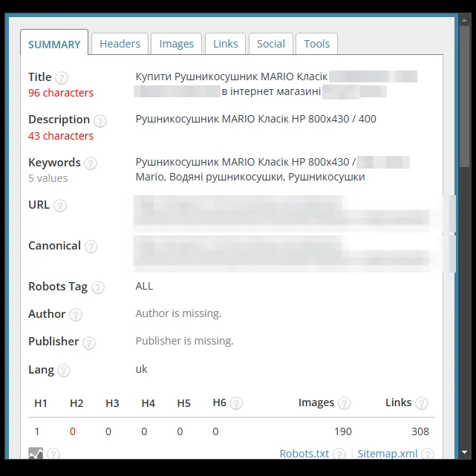Click the help icon next to H6
Screen dimensions: 476x476
pos(236,403)
